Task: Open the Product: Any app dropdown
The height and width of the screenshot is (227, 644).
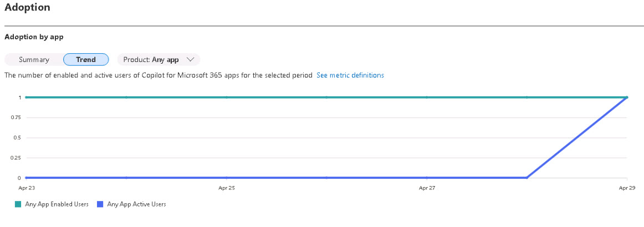Action: click(159, 60)
